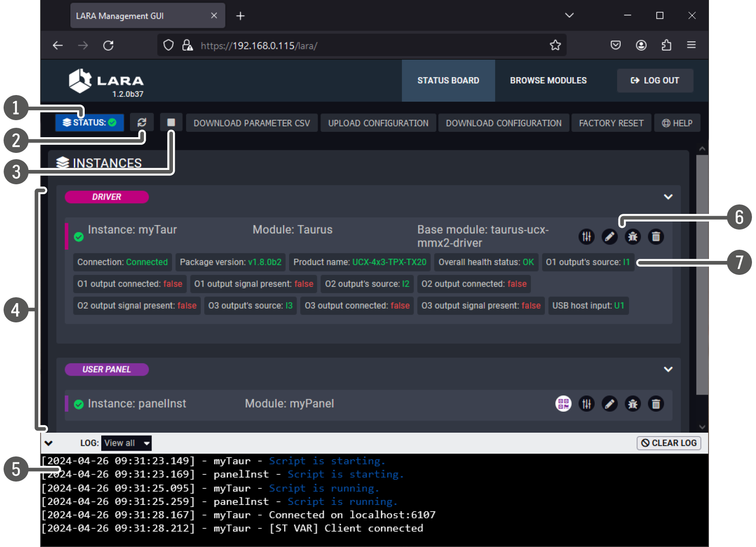
Task: Click the pencil edit icon for panelInst
Action: (x=609, y=404)
